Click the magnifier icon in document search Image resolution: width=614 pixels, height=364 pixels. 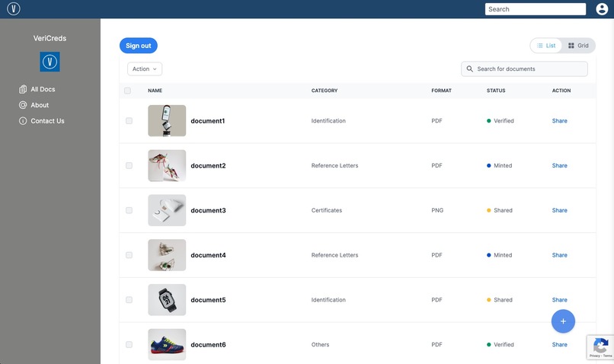[469, 69]
